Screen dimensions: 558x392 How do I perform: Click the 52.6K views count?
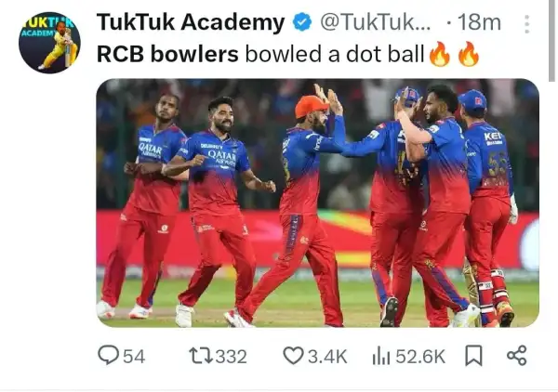pos(420,357)
